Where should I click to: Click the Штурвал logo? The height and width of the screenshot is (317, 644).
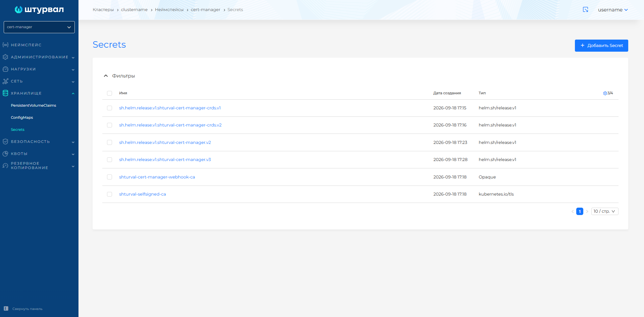pos(39,10)
